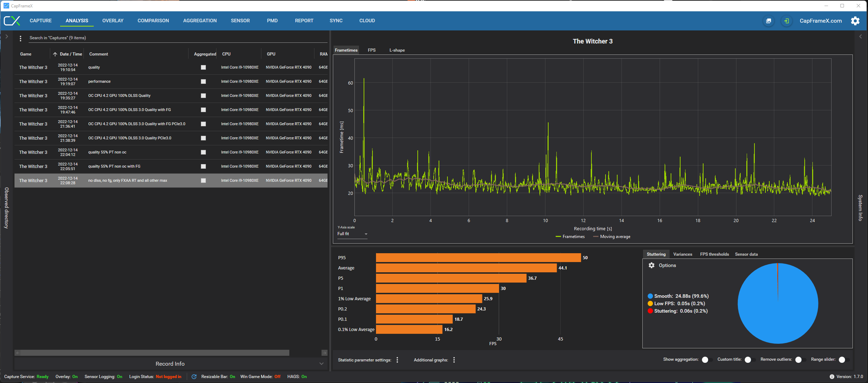Open the three-dot menu beside the Captures search
The height and width of the screenshot is (383, 868).
coord(21,38)
